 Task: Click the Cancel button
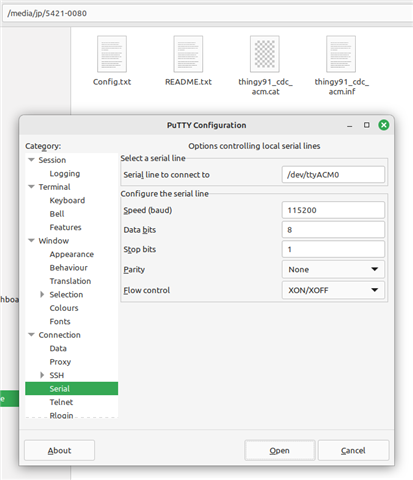[353, 450]
